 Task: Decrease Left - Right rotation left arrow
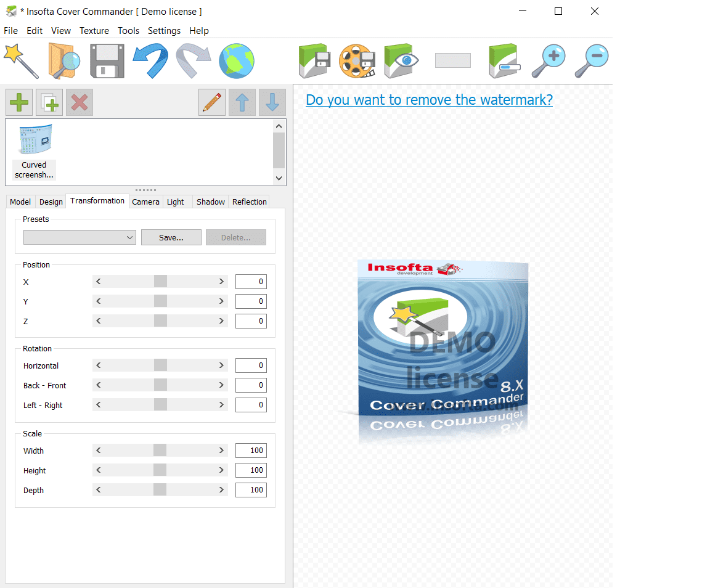[x=98, y=404]
